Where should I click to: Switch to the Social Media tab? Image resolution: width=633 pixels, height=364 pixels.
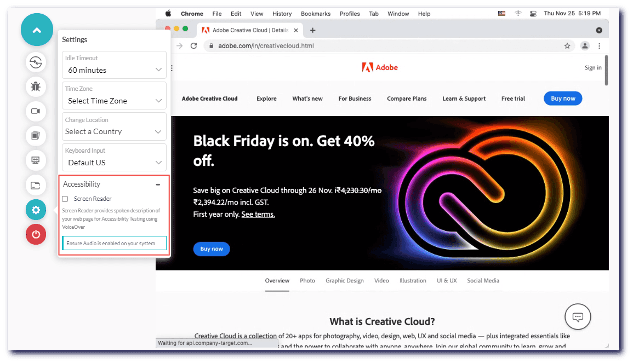coord(483,281)
